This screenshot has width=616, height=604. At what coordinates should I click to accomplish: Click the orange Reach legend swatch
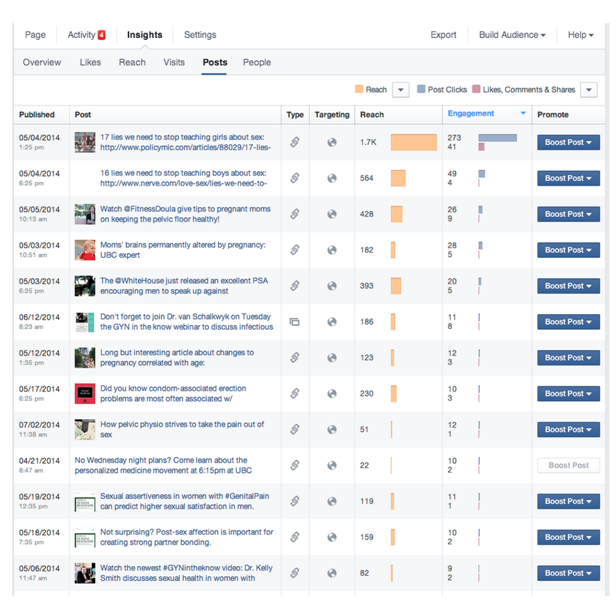[x=359, y=90]
